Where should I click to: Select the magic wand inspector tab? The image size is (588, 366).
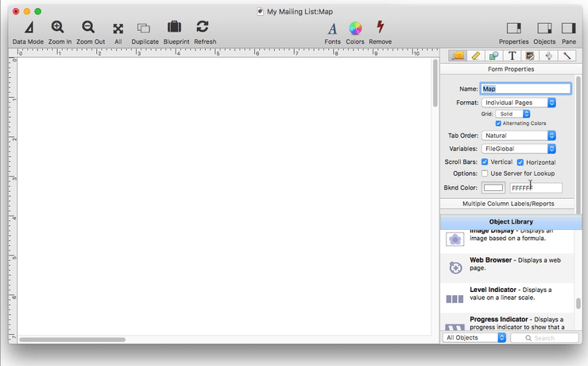(x=567, y=56)
